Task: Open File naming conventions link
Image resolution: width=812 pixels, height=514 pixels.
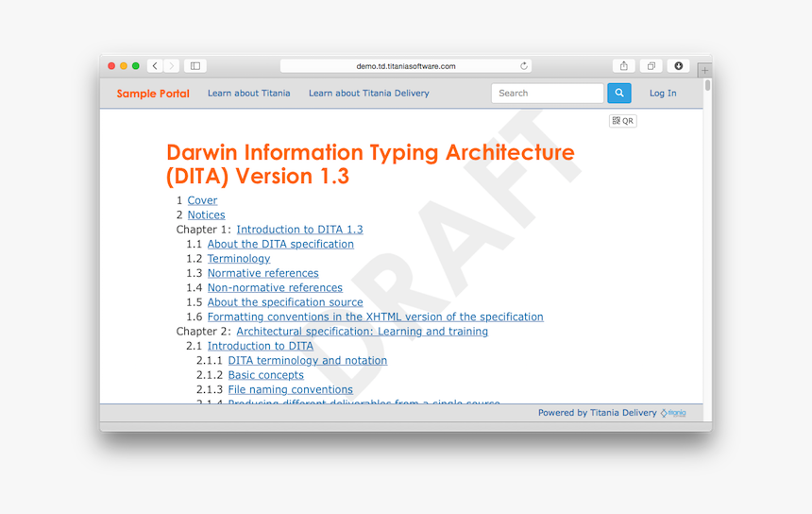Action: [291, 389]
